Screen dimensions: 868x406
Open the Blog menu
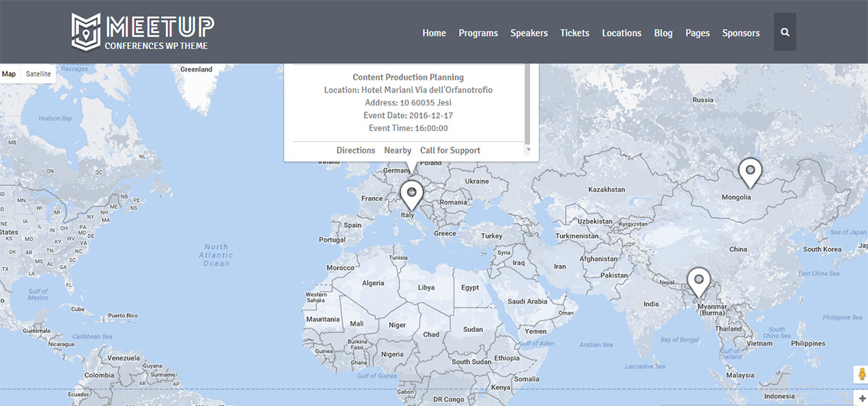pos(663,33)
